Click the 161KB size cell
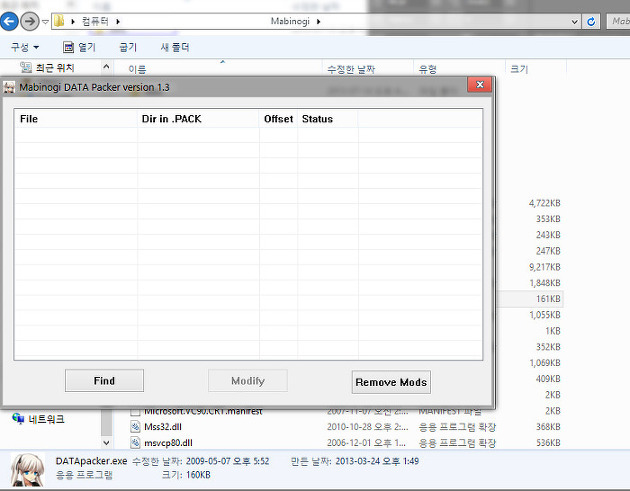Viewport: 630px width, 491px height. [548, 299]
